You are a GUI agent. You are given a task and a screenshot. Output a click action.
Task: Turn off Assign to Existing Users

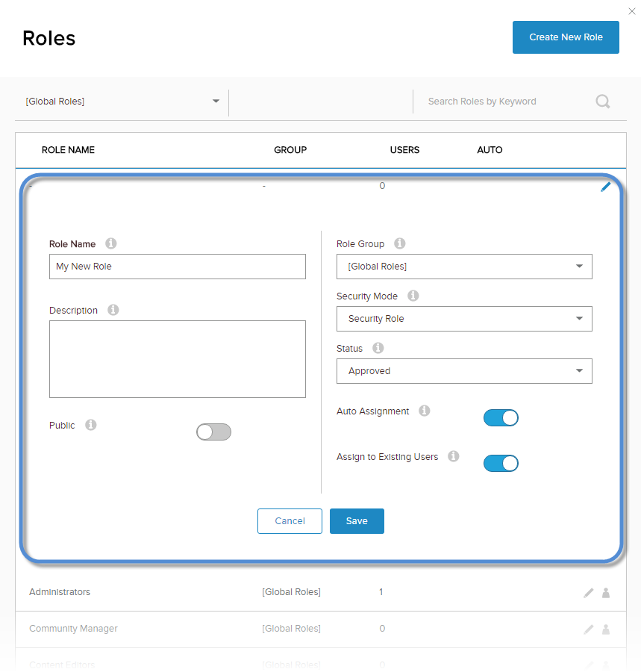point(501,464)
